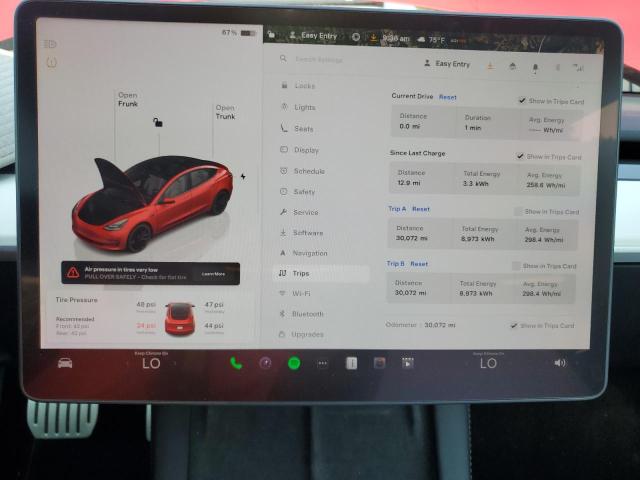Tap the software download arrow in status bar
The image size is (640, 480).
373,38
